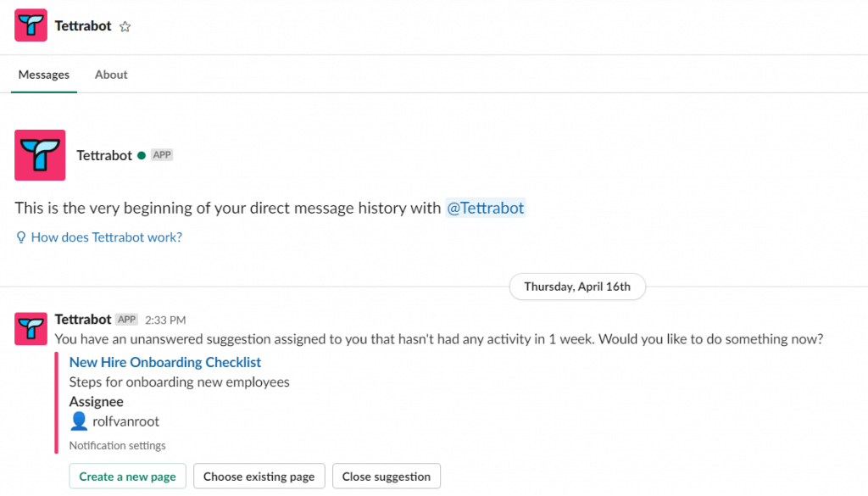Click the Tettrabot avatar beside the 2:33 PM message
Viewport: 868px width, 496px height.
tap(31, 328)
